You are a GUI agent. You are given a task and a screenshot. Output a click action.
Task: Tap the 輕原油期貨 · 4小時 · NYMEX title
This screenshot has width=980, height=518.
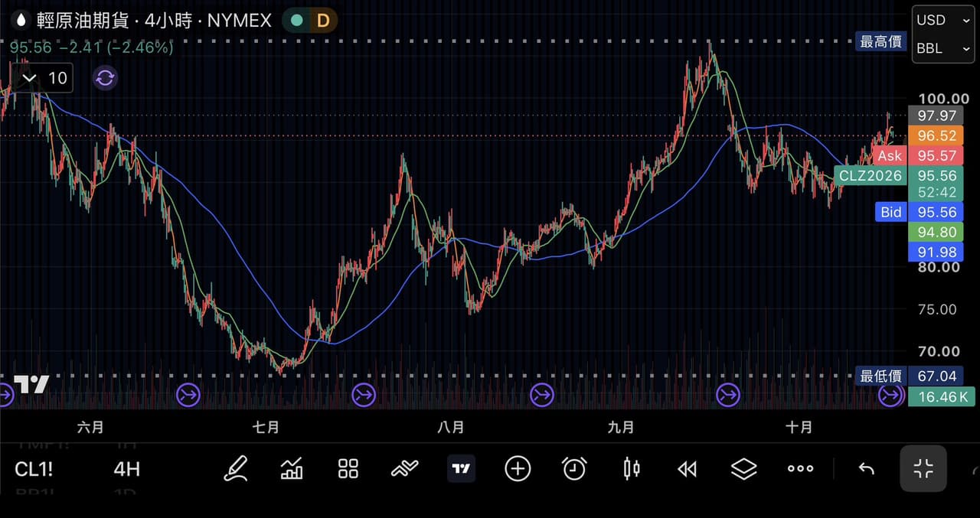(x=155, y=20)
